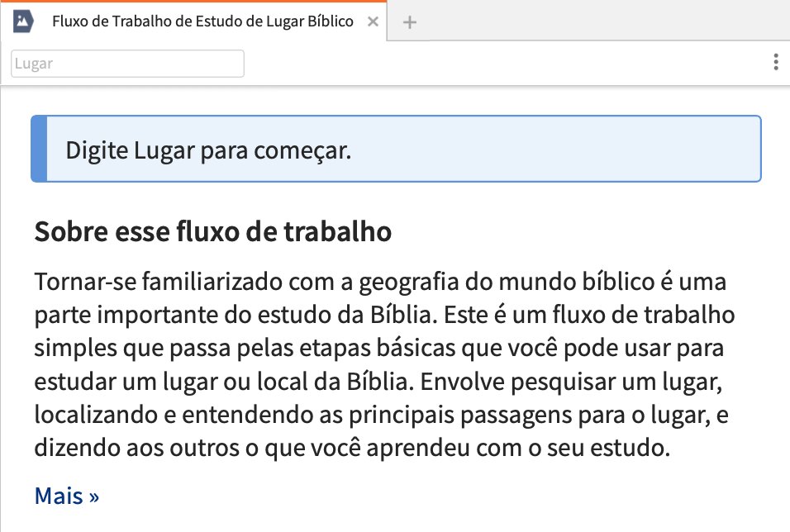Click the line starting dizendo aos outros

tap(352, 448)
